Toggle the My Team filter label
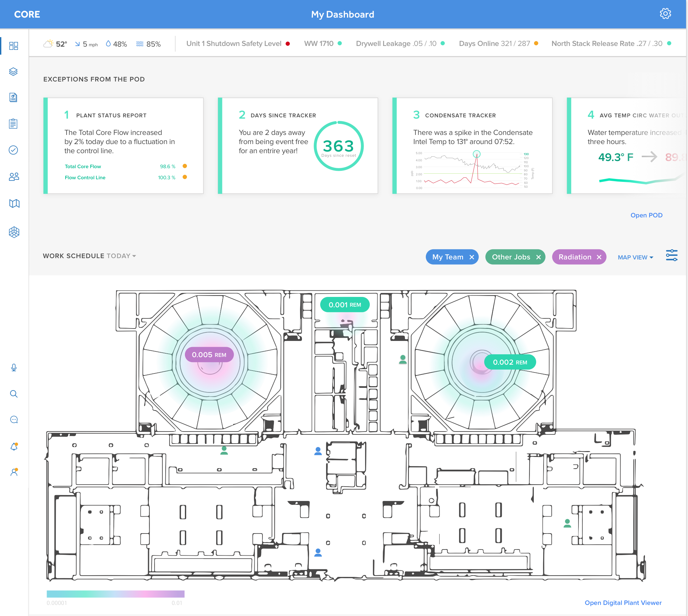688x616 pixels. 448,257
